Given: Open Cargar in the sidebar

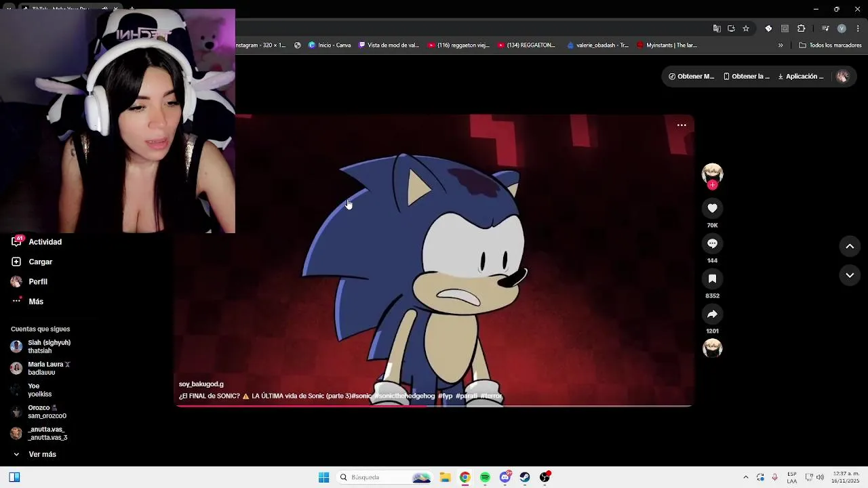Looking at the screenshot, I should [x=32, y=262].
